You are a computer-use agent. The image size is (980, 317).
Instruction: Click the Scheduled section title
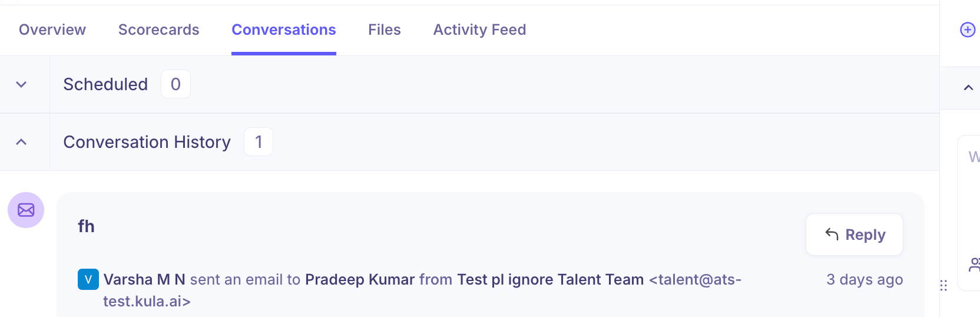(105, 84)
